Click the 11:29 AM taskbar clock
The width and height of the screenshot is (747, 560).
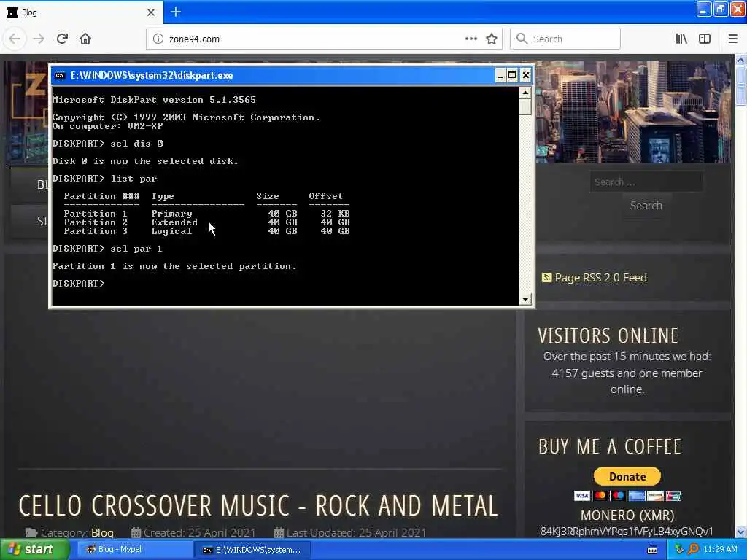[x=720, y=550]
